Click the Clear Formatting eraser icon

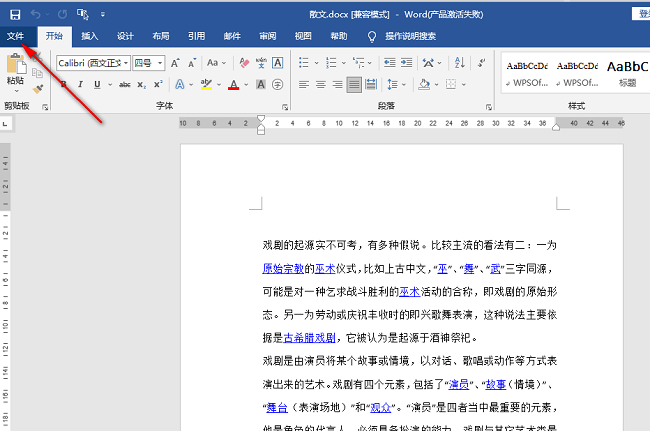point(244,63)
